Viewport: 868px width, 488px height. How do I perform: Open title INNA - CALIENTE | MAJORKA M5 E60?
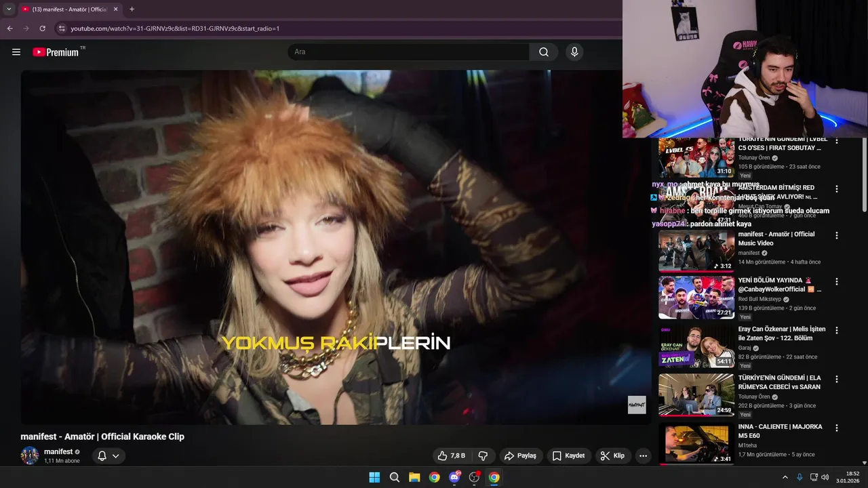pyautogui.click(x=781, y=431)
